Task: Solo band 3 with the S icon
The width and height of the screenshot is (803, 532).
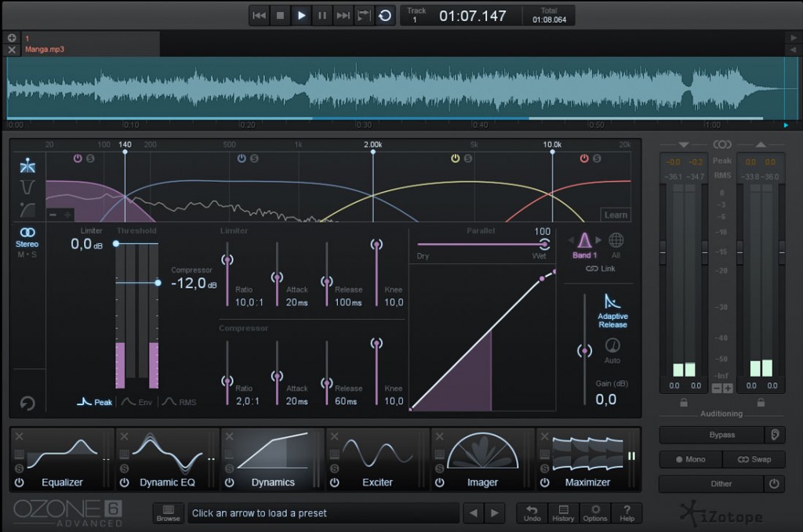Action: click(467, 158)
